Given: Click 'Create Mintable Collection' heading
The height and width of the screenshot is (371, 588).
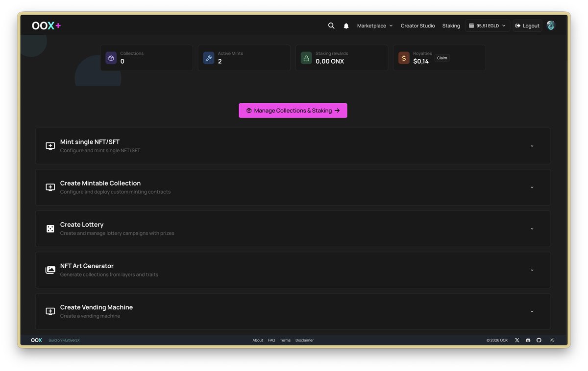Looking at the screenshot, I should click(100, 183).
